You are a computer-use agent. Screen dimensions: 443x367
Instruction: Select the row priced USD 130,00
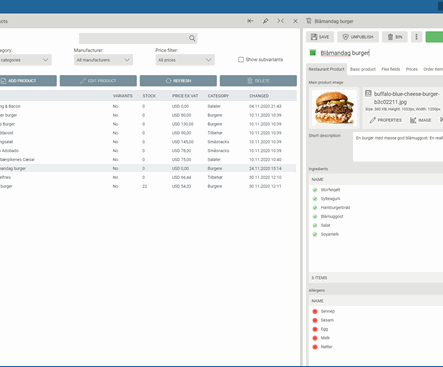pos(148,124)
